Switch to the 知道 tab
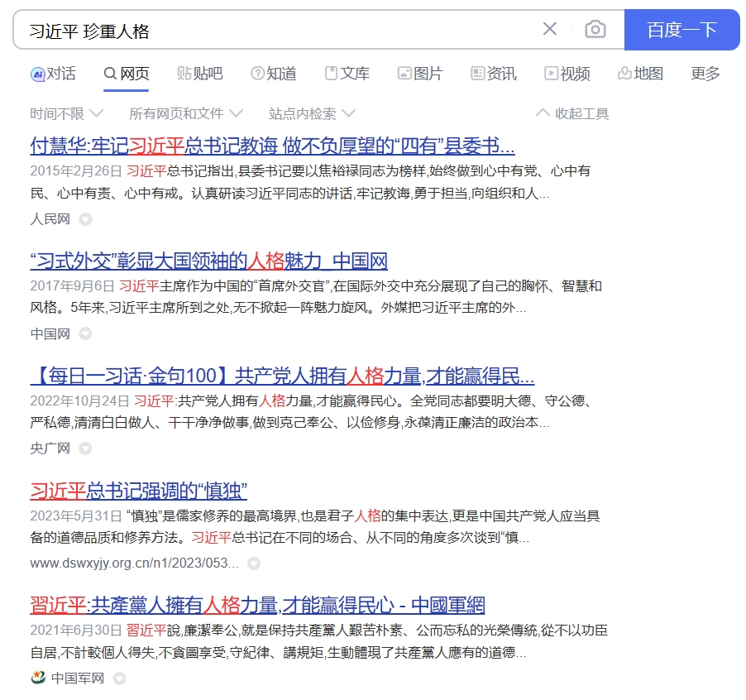Viewport: 746px width, 700px height. [274, 74]
